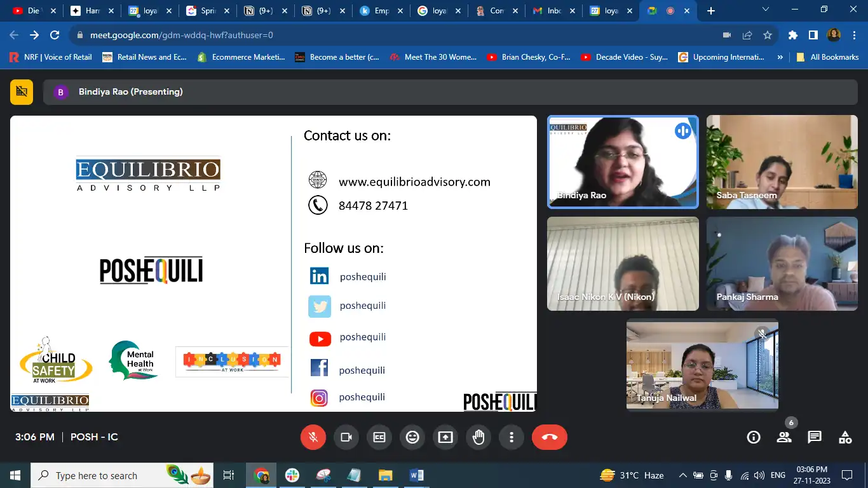Open Microsoft Word from the taskbar
The image size is (868, 488).
pyautogui.click(x=416, y=475)
